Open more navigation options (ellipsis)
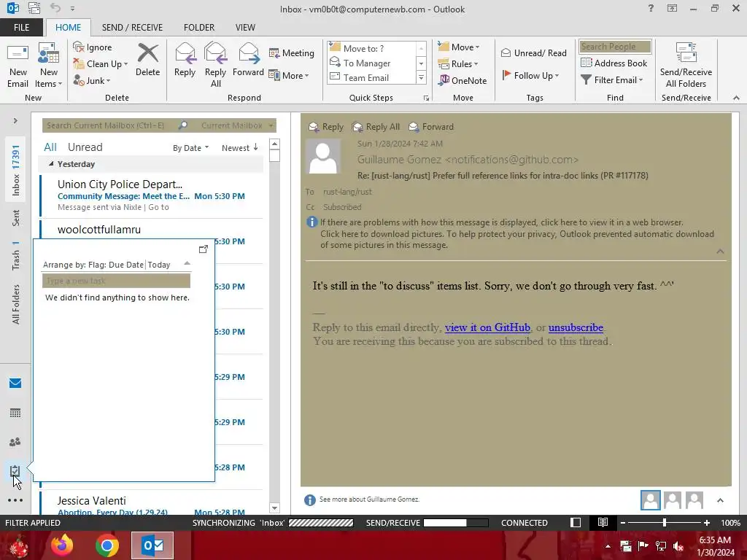 point(15,500)
